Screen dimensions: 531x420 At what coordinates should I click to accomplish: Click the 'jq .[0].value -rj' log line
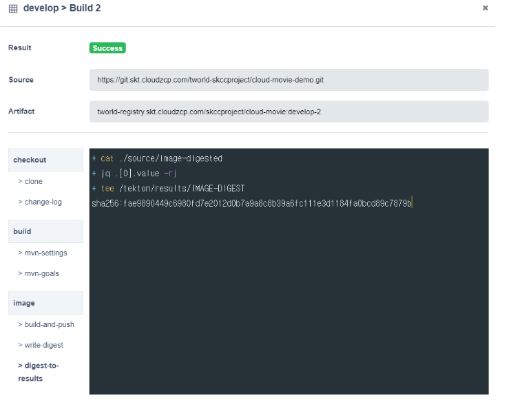click(134, 174)
